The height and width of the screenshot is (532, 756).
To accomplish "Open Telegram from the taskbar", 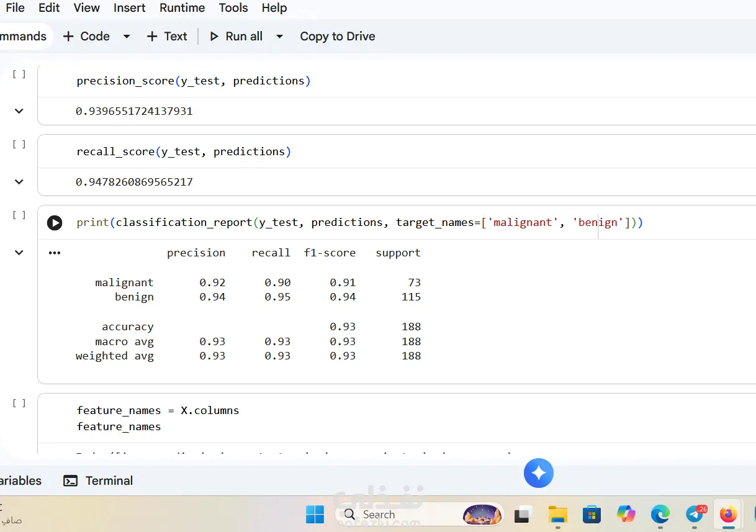I will coord(695,514).
